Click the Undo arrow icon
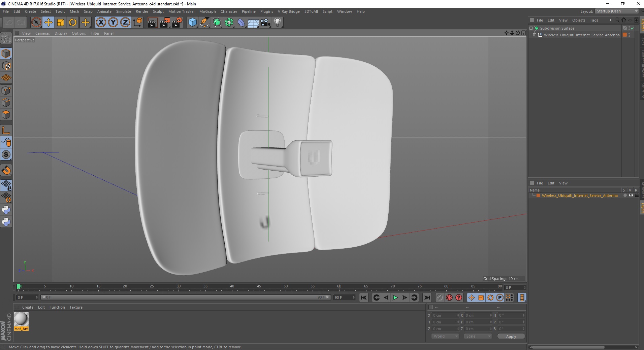644x350 pixels. point(9,23)
